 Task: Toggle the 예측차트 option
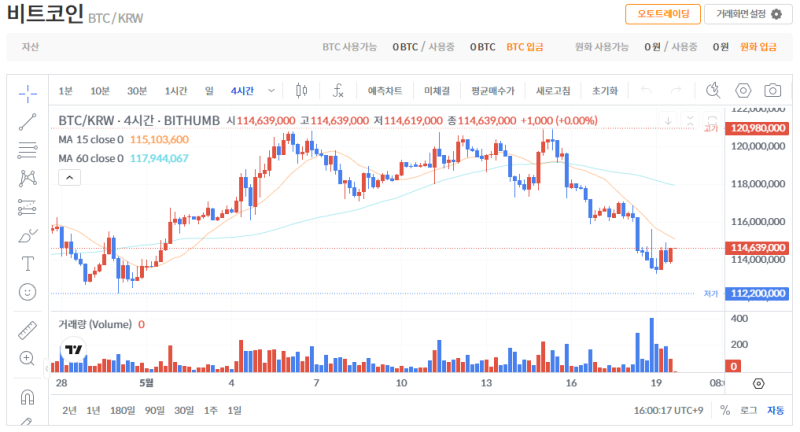point(385,91)
